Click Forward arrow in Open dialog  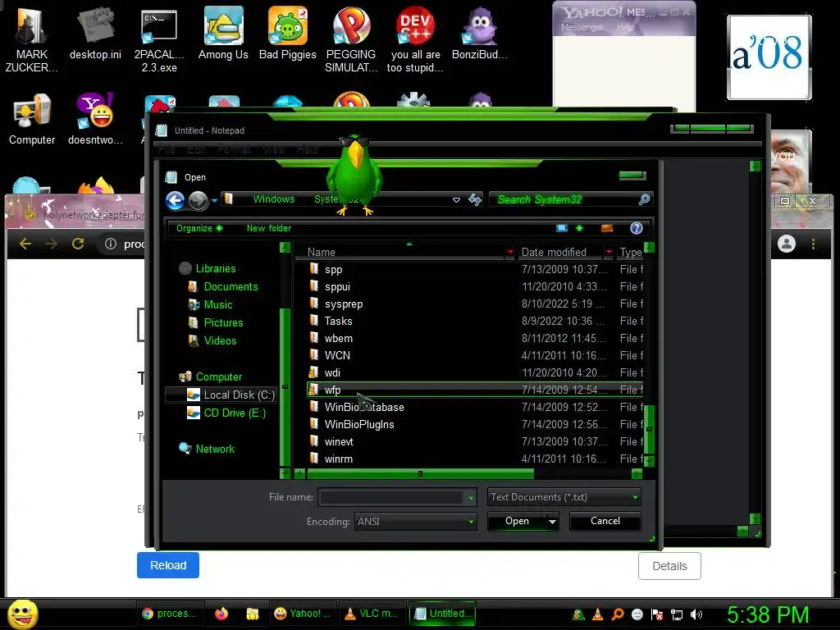pos(198,200)
